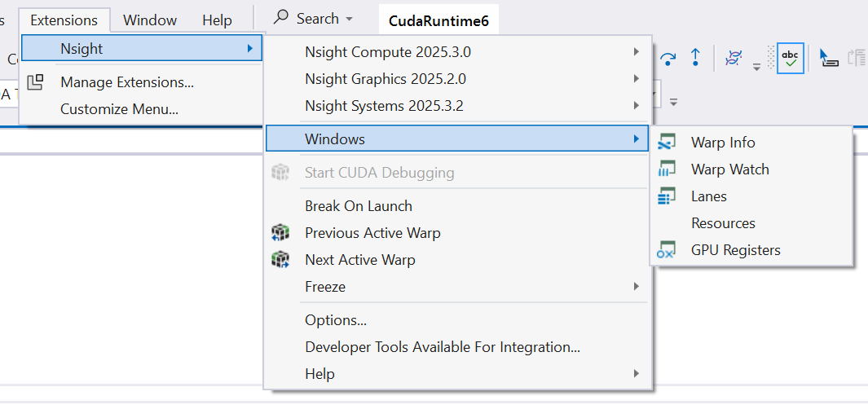The height and width of the screenshot is (418, 868).
Task: Open the Lanes window
Action: coord(751,196)
